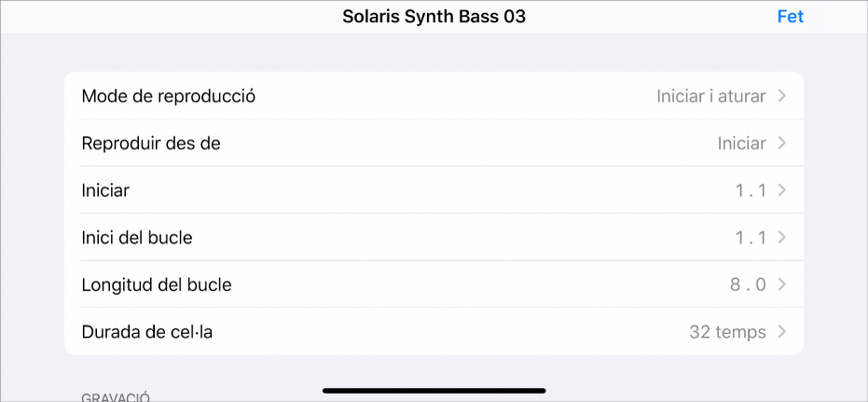This screenshot has height=402, width=868.
Task: Open chevron for Iniciar 1.1 value
Action: point(782,190)
